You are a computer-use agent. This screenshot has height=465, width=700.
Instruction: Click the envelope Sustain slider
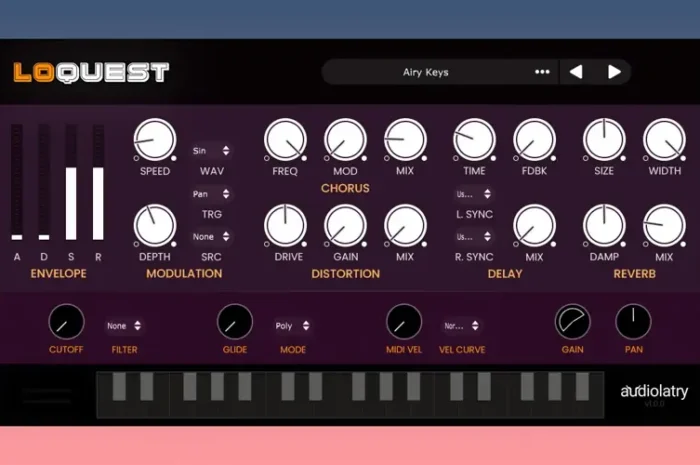pyautogui.click(x=71, y=182)
